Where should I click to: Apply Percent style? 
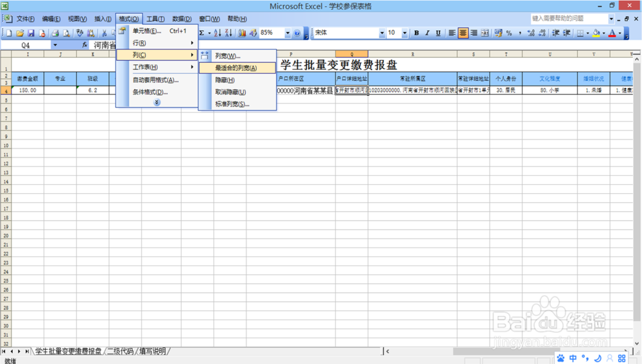tap(509, 33)
